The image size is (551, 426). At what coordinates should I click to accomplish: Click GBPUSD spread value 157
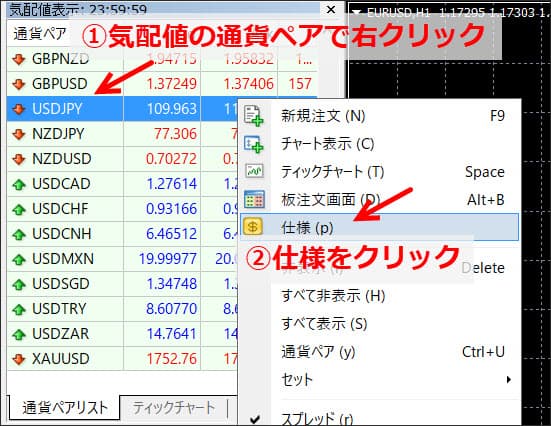pos(300,84)
